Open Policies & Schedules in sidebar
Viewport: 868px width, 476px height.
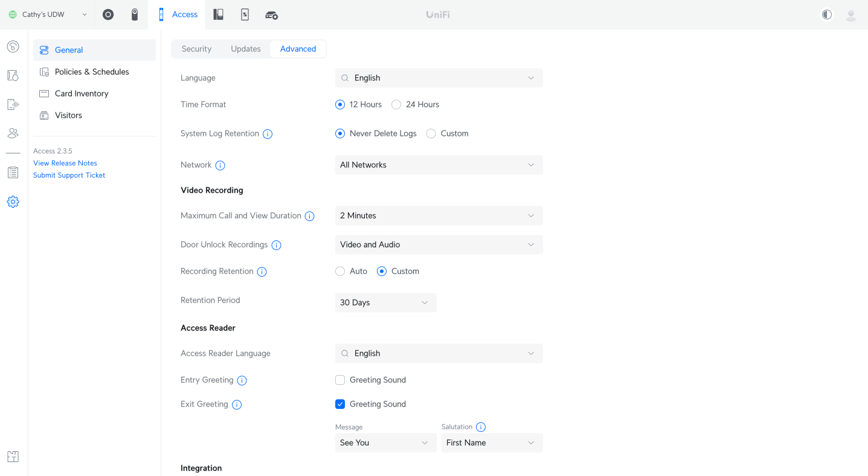coord(94,72)
